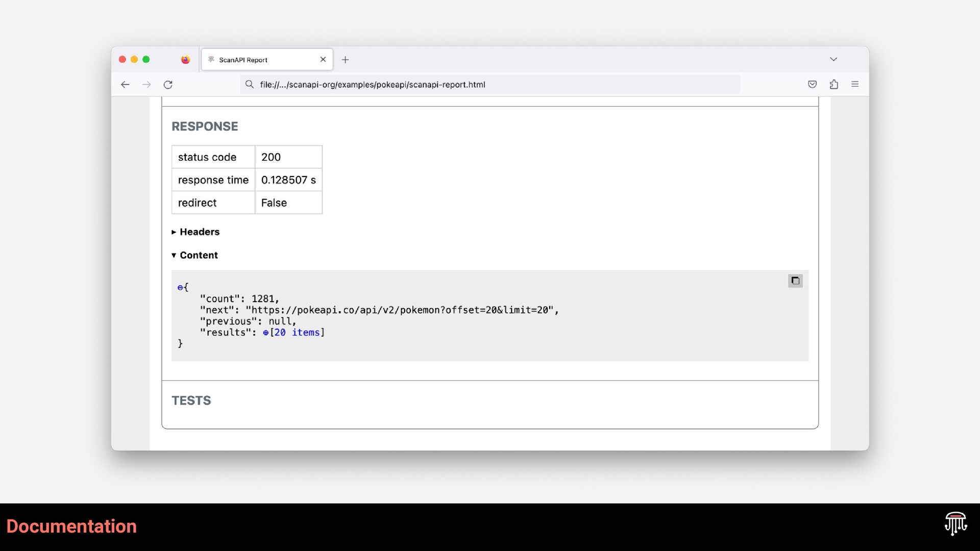980x551 pixels.
Task: Open a new tab with plus
Action: pyautogui.click(x=345, y=60)
